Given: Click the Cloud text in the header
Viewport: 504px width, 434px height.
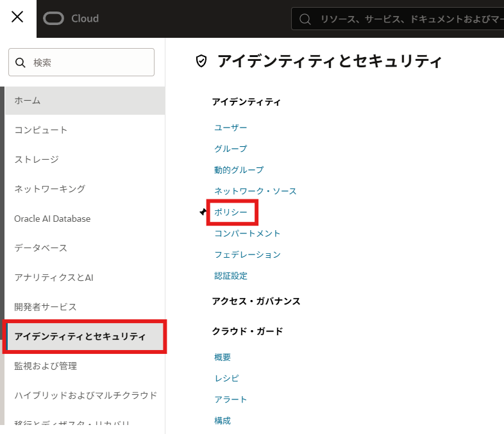Looking at the screenshot, I should pos(85,19).
